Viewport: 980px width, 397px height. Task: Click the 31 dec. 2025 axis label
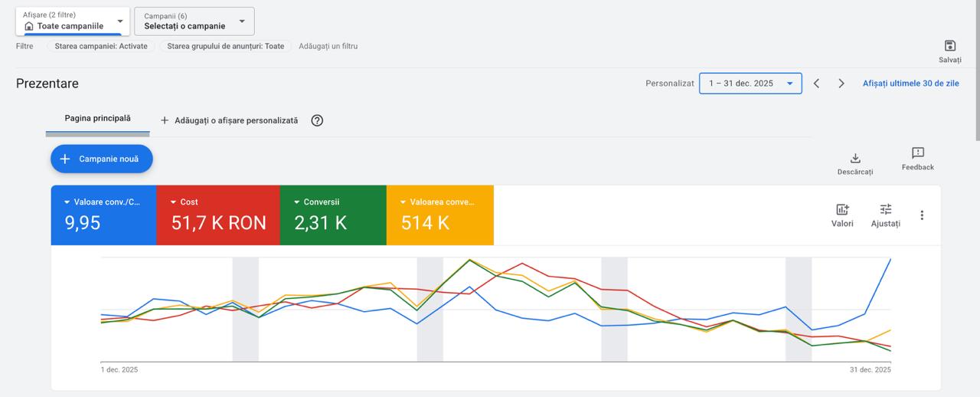871,369
